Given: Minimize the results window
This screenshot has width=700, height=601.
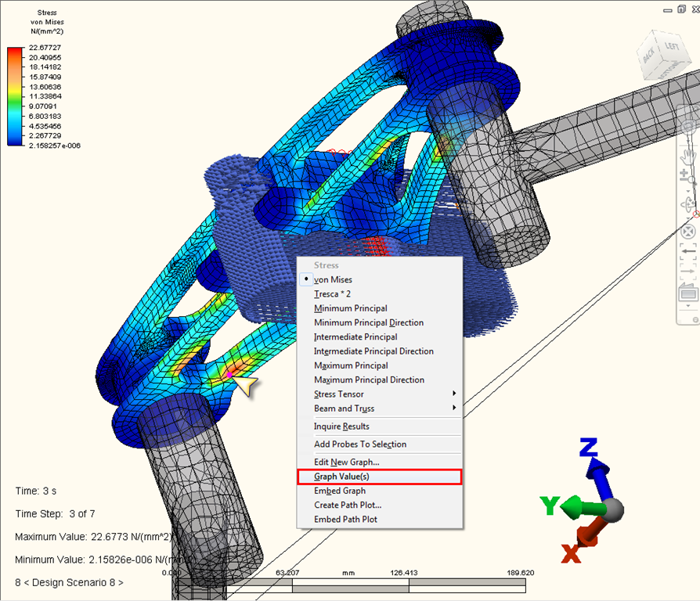Looking at the screenshot, I should [x=668, y=10].
